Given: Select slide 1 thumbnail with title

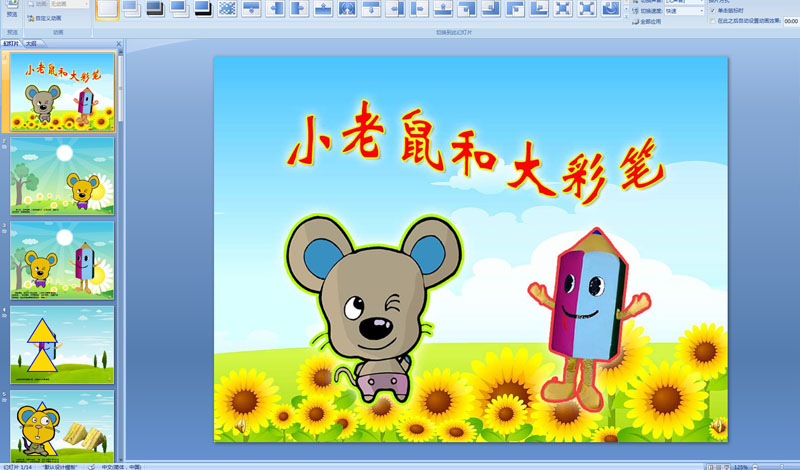Looking at the screenshot, I should tap(62, 92).
